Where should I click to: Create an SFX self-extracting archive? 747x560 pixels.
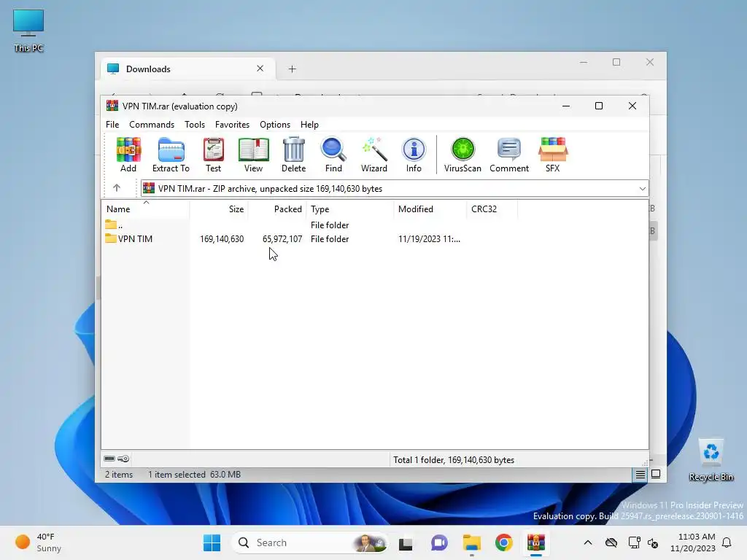pyautogui.click(x=553, y=155)
